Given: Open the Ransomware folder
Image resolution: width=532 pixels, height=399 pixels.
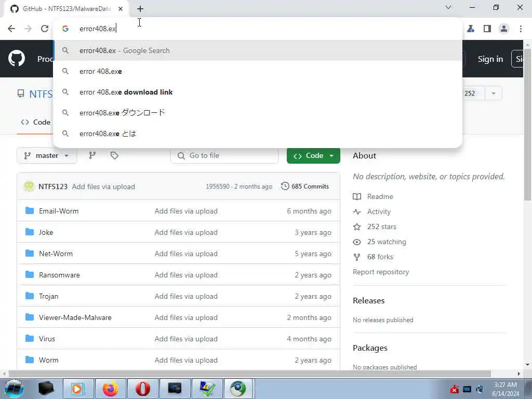Looking at the screenshot, I should point(59,275).
